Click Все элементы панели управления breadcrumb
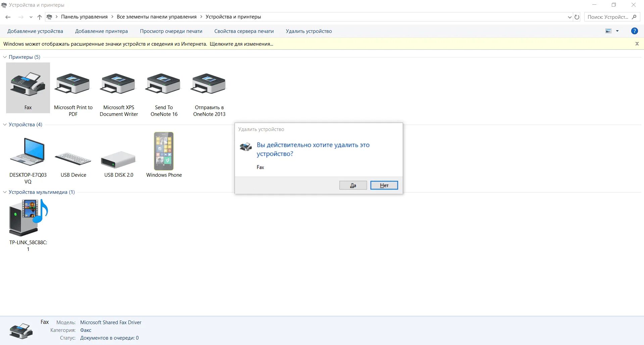 tap(157, 17)
